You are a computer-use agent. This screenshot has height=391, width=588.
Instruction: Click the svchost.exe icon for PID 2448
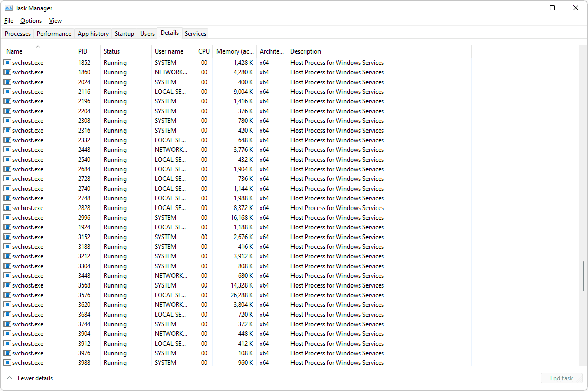click(x=7, y=149)
